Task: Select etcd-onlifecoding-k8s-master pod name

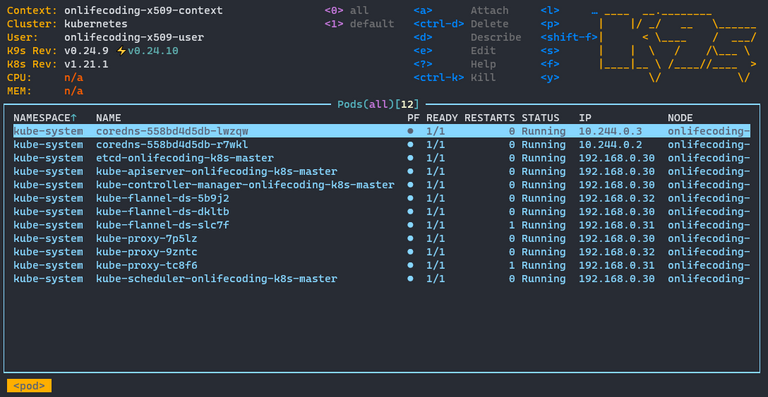Action: [185, 158]
